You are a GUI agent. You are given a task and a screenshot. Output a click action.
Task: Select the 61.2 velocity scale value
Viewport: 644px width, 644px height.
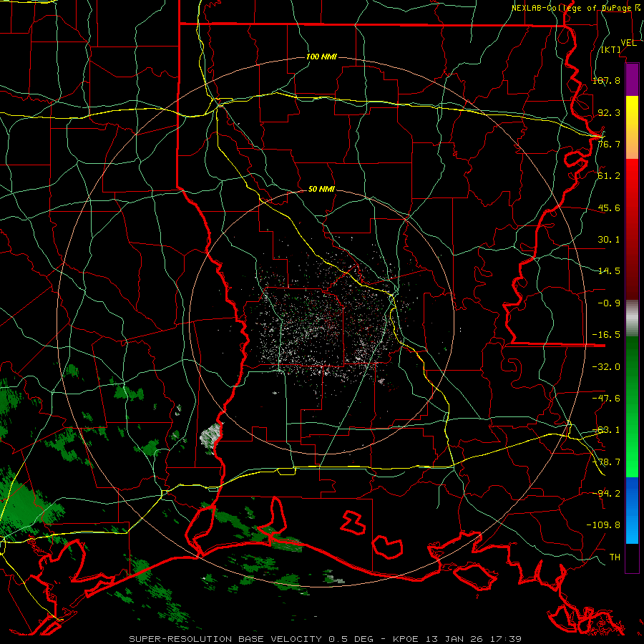pos(609,176)
